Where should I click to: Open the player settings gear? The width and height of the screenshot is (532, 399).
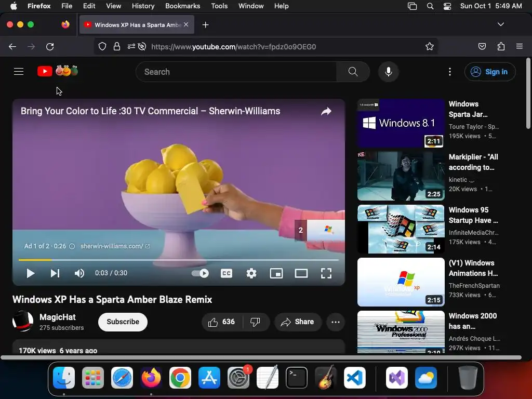click(251, 273)
